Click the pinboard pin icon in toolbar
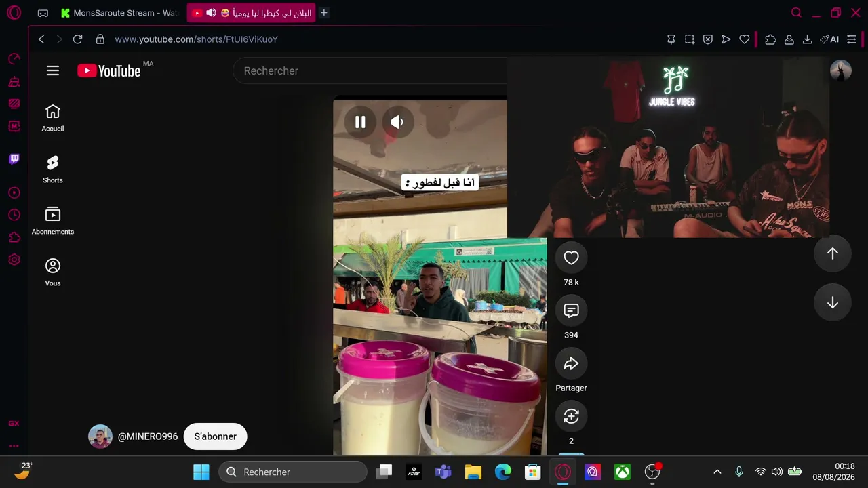This screenshot has width=868, height=488. [671, 39]
